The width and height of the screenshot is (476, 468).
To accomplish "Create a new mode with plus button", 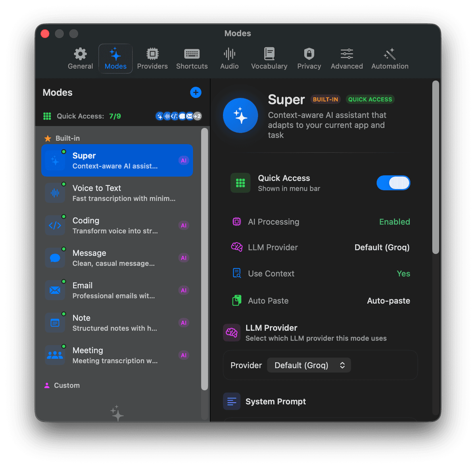I will 196,92.
